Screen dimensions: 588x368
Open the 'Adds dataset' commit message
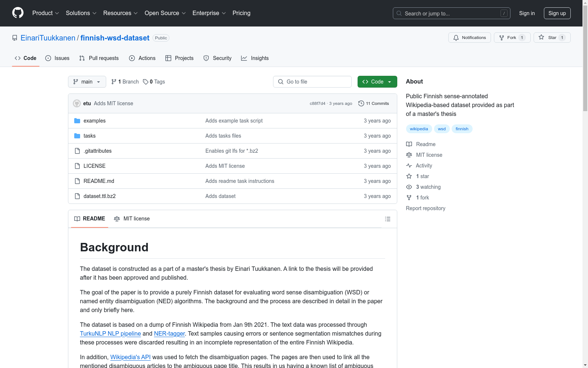pos(220,196)
